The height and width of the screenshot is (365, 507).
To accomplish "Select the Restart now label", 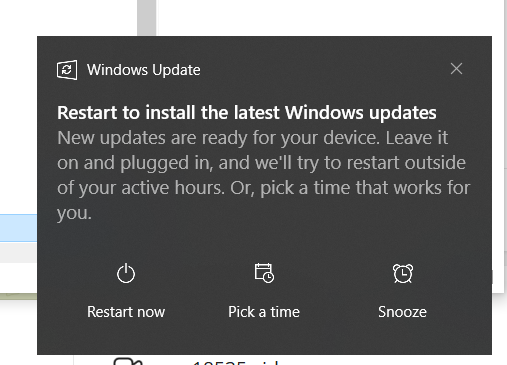I will pyautogui.click(x=126, y=312).
